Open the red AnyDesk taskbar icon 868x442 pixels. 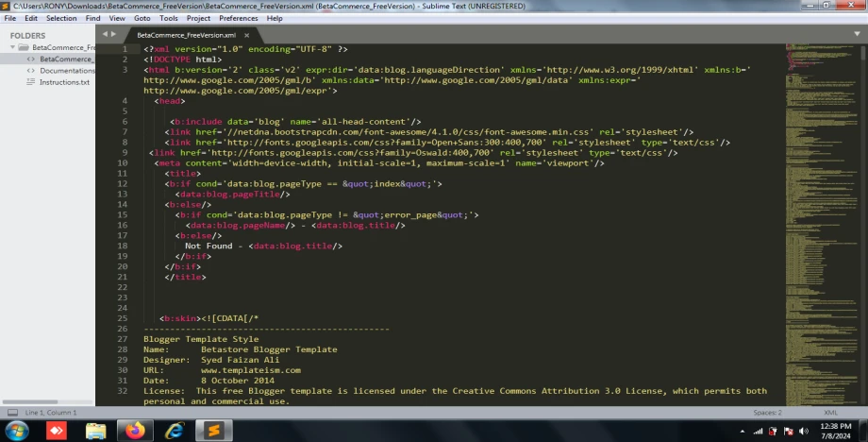click(56, 431)
